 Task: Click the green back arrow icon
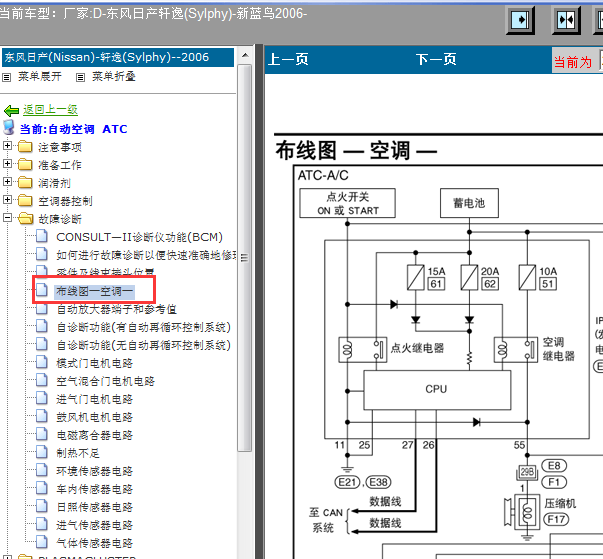(x=12, y=110)
